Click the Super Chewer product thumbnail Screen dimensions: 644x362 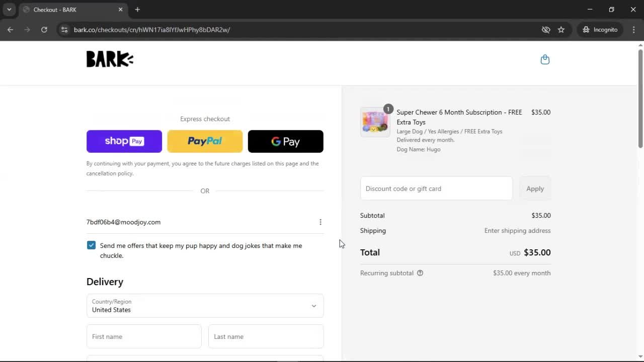click(x=375, y=122)
